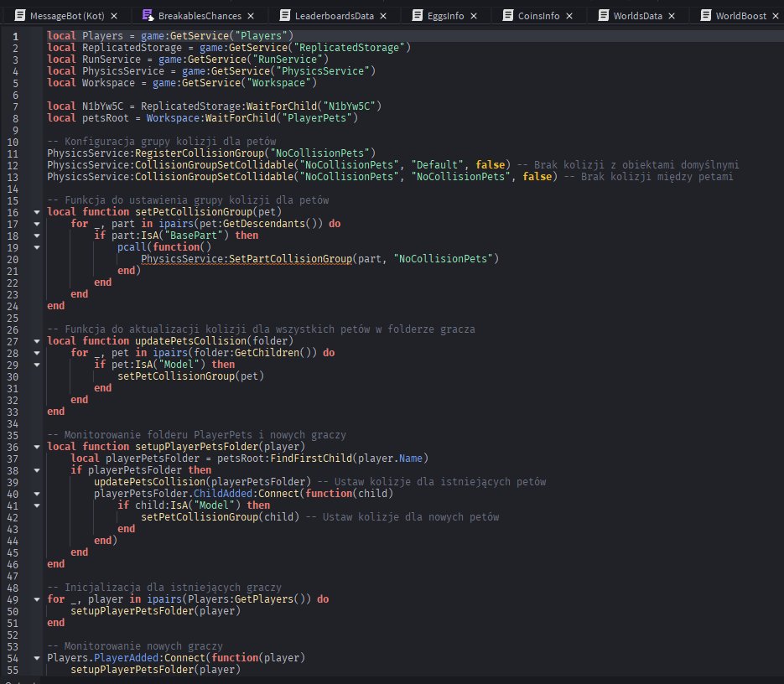Click the module script icon on the BreakablesChances tab
Screen dimensions: 784x684
point(148,15)
